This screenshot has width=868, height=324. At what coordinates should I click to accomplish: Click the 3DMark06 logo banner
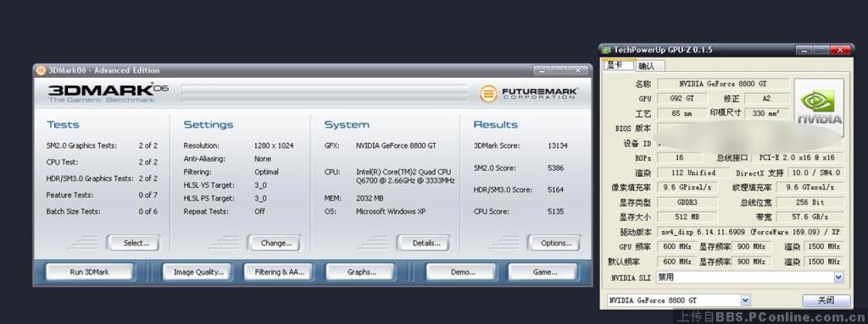point(108,94)
